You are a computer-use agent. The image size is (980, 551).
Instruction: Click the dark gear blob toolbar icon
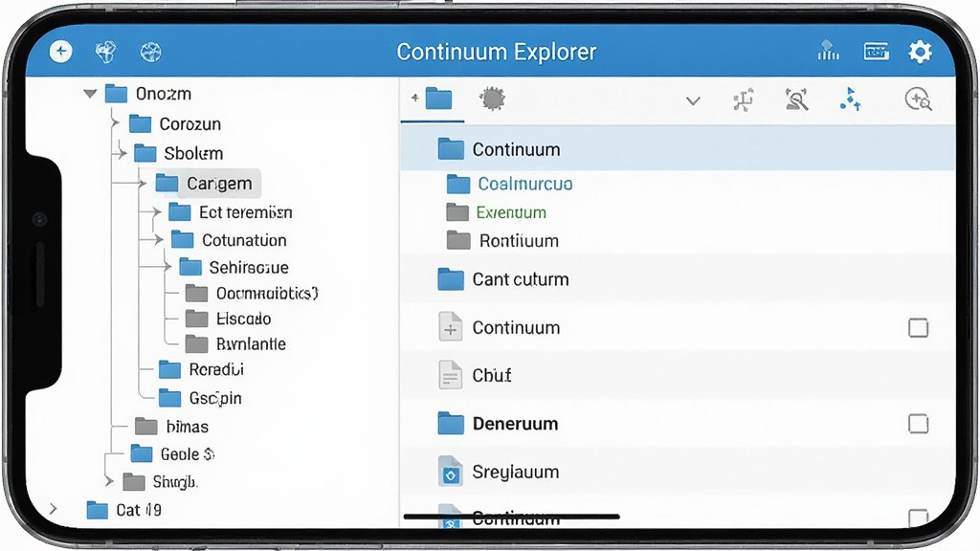click(493, 99)
